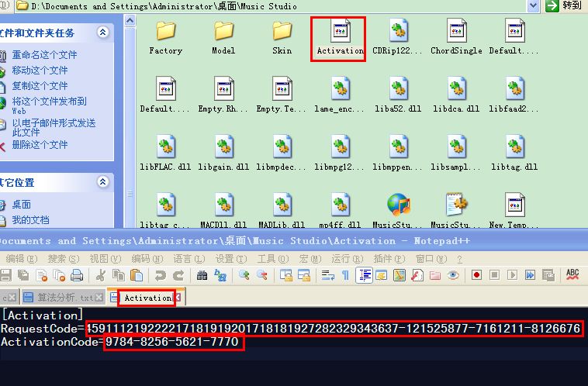Click the Zoom Out magnifier icon

tap(261, 275)
